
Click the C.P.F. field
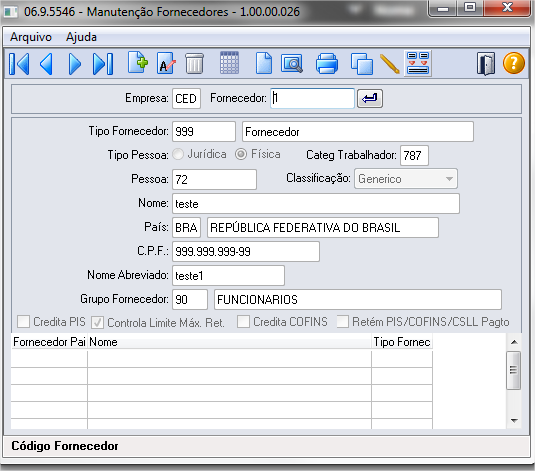tap(246, 252)
